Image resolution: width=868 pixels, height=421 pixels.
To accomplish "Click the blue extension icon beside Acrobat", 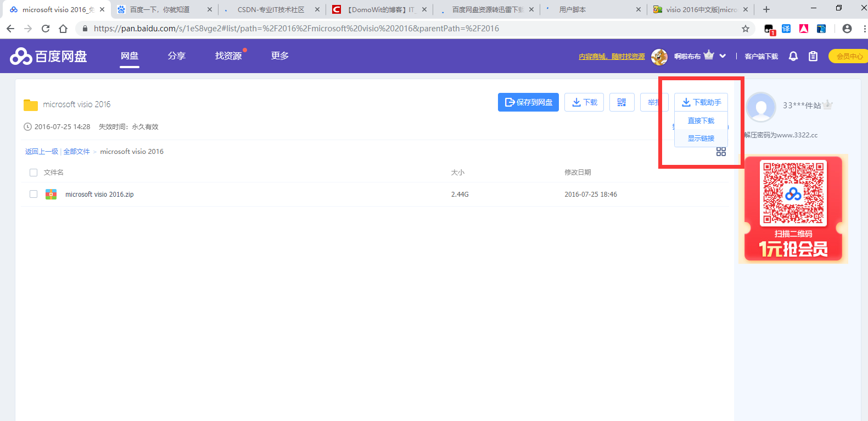I will 821,29.
